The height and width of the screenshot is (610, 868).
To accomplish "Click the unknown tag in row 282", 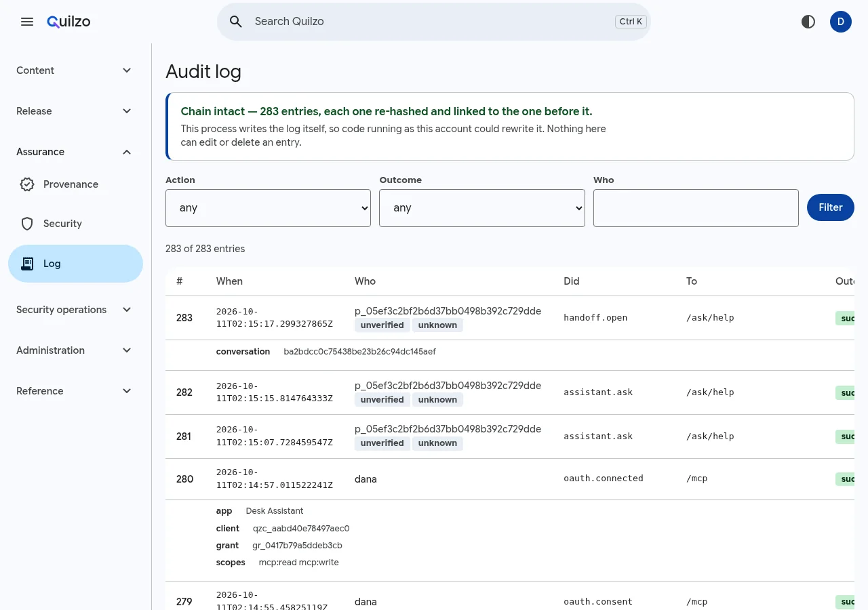I will 437,400.
